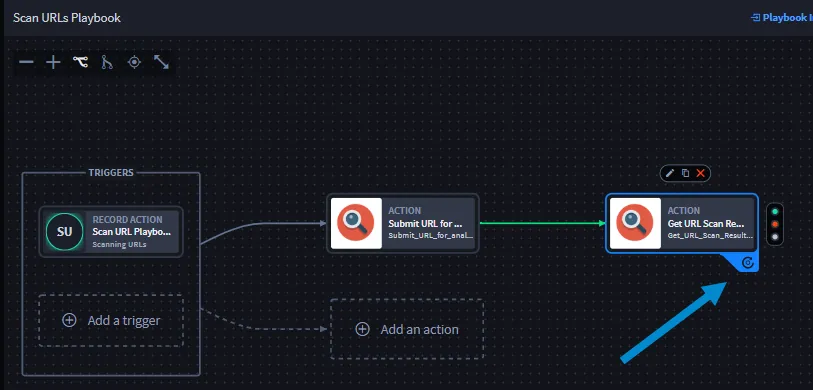Clone the Get URL Scan step (copy icon)
813x390 pixels.
(x=685, y=173)
